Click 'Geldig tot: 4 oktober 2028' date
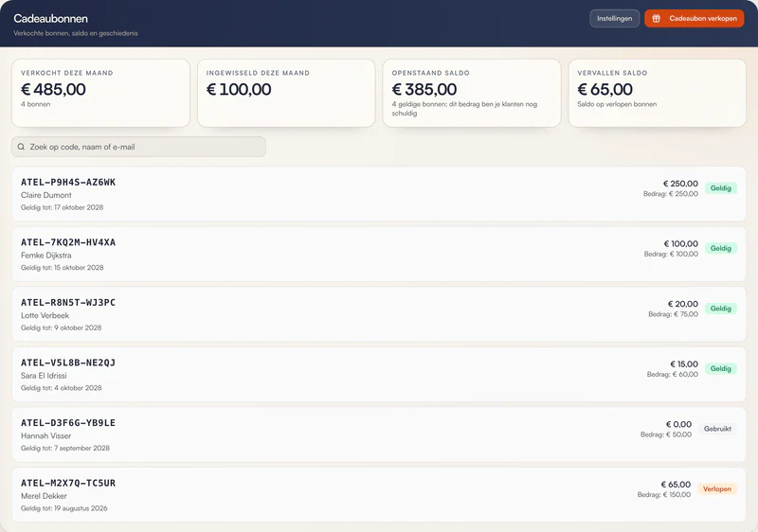758x532 pixels. 61,388
